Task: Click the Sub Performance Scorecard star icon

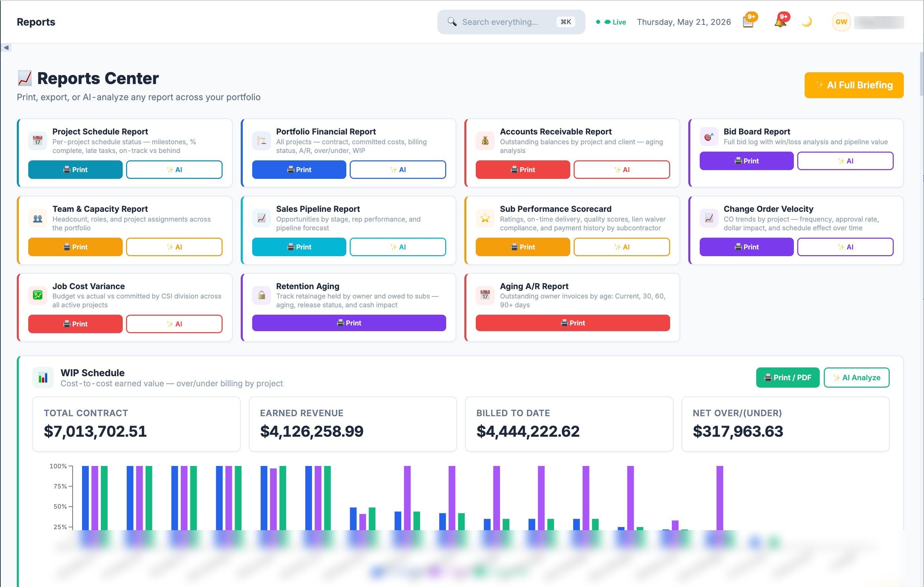Action: [485, 218]
